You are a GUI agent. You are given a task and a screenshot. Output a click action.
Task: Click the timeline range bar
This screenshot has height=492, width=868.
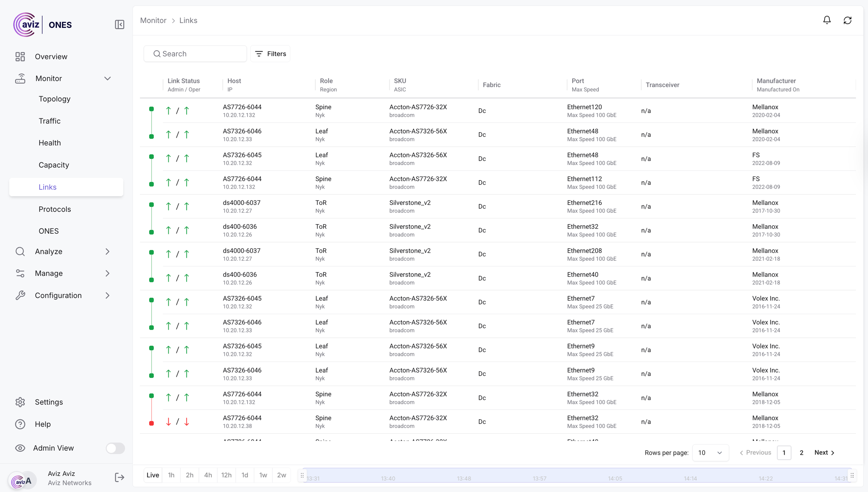(576, 475)
